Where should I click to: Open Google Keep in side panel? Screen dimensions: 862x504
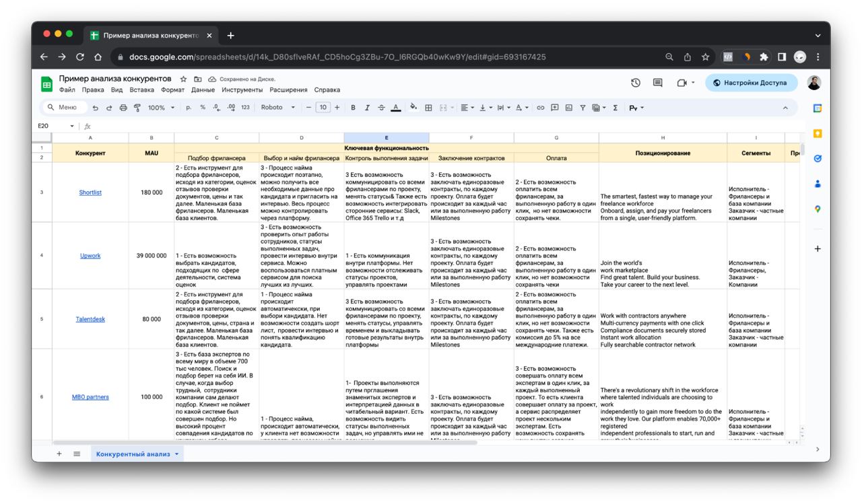818,133
